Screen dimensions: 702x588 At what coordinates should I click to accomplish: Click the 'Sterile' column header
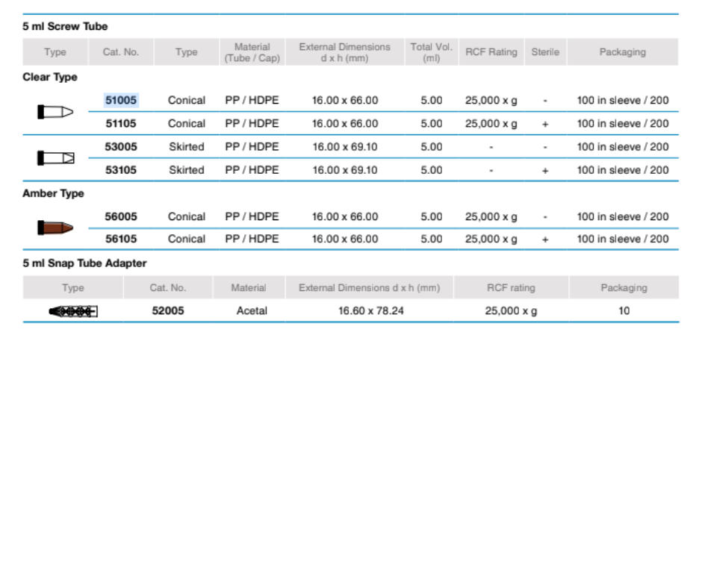point(545,52)
